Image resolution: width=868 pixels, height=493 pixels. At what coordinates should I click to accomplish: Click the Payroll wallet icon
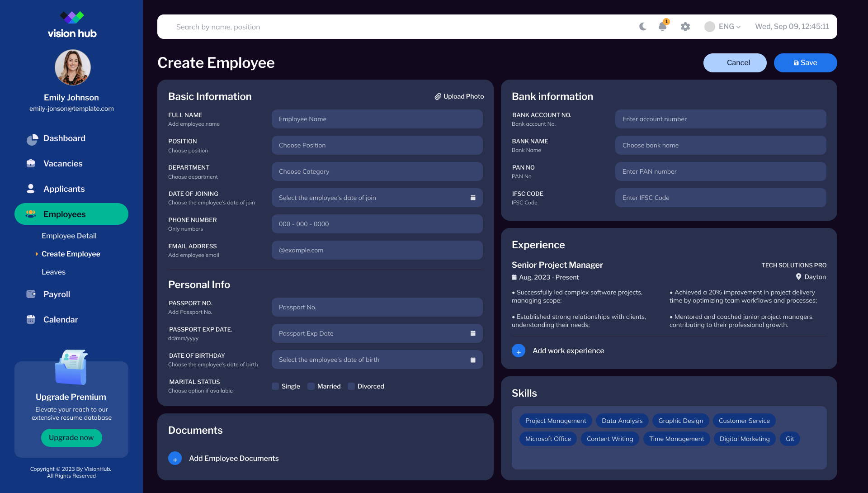[x=31, y=294]
